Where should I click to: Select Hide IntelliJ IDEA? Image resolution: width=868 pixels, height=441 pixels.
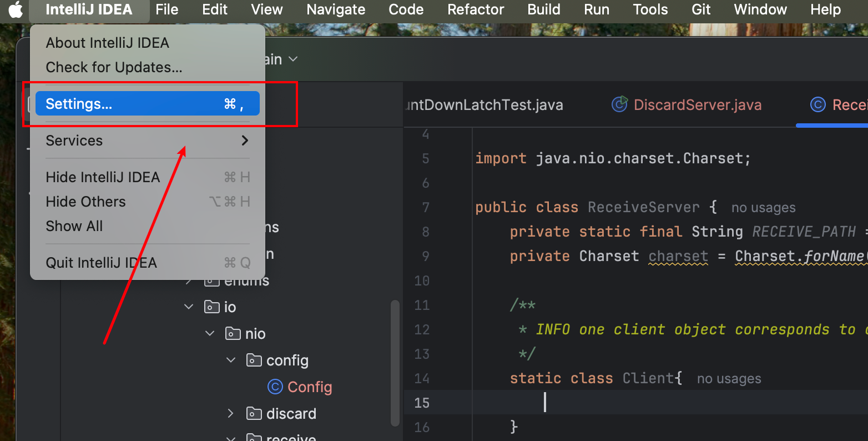point(148,177)
